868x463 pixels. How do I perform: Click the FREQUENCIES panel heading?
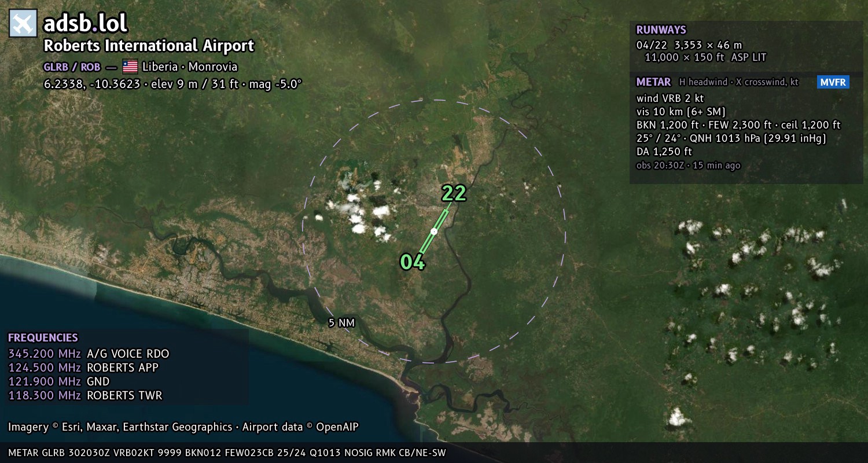[x=43, y=338]
